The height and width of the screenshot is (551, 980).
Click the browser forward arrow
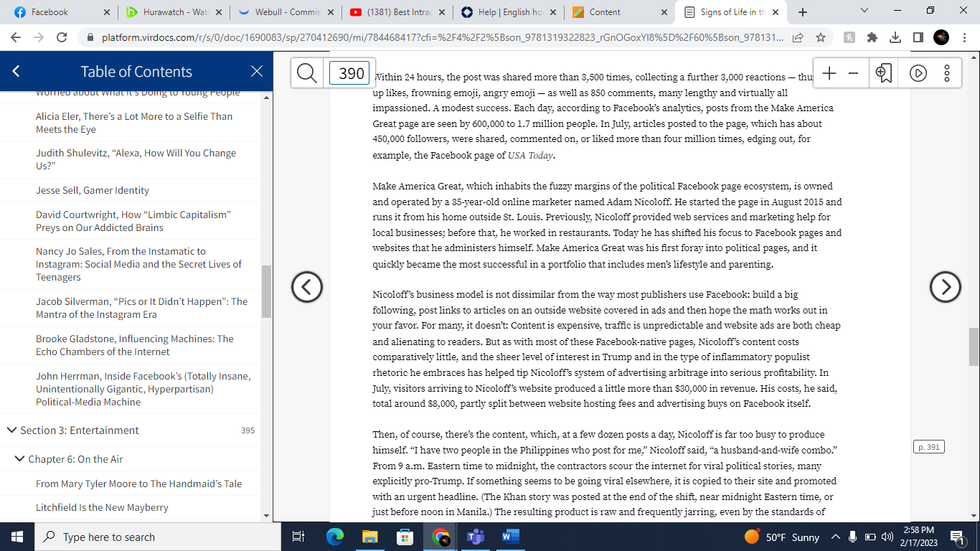click(x=39, y=37)
